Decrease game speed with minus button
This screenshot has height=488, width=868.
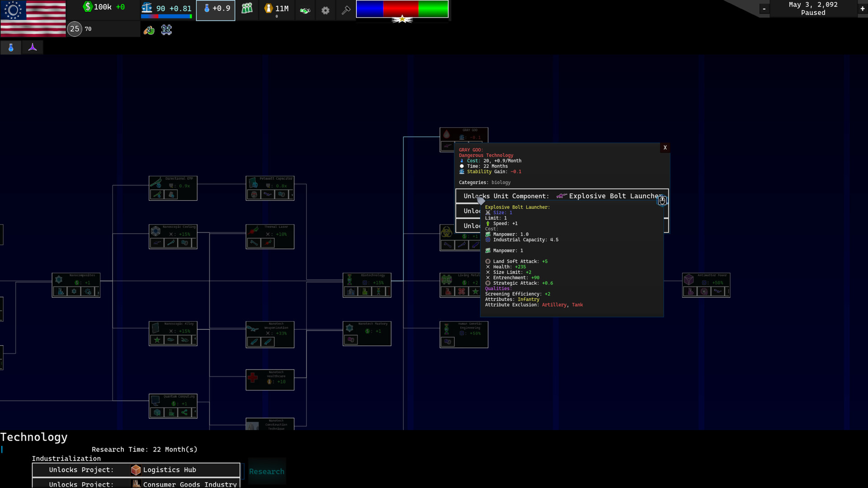[764, 9]
